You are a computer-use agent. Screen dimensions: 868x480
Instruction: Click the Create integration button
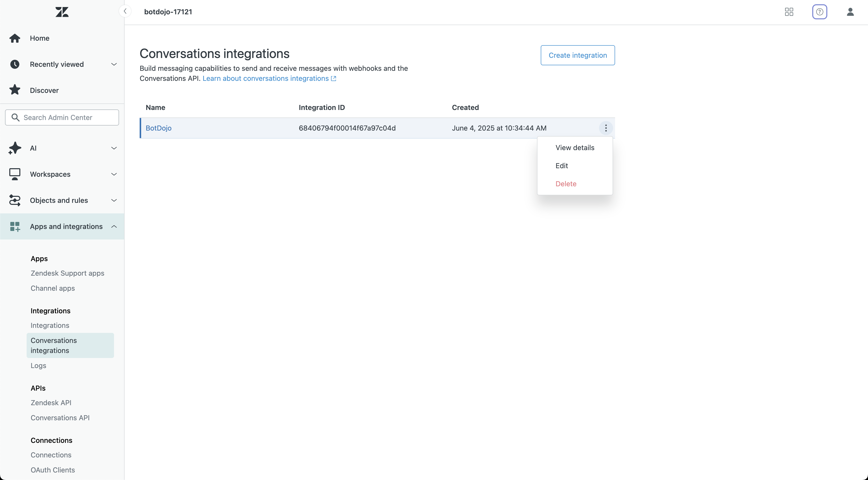coord(578,55)
